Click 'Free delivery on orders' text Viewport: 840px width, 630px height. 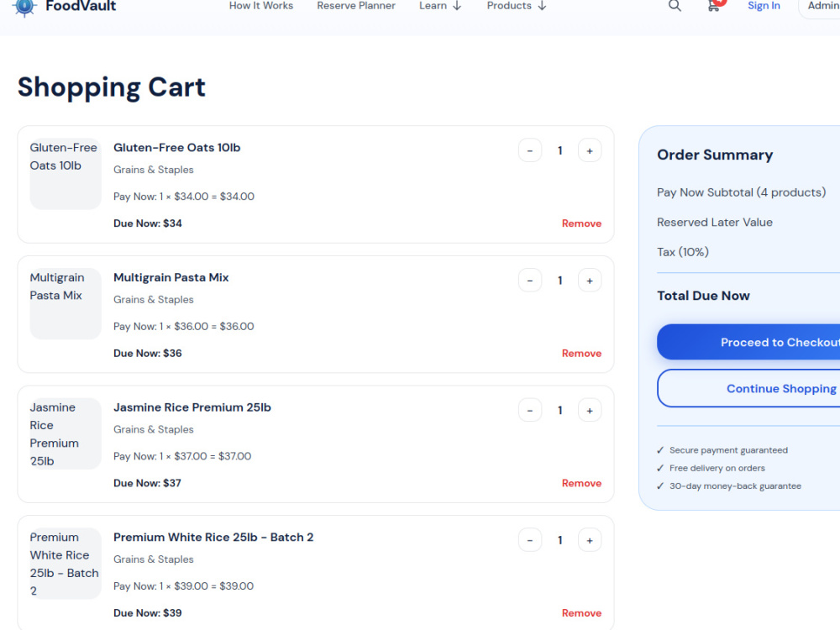coord(717,468)
